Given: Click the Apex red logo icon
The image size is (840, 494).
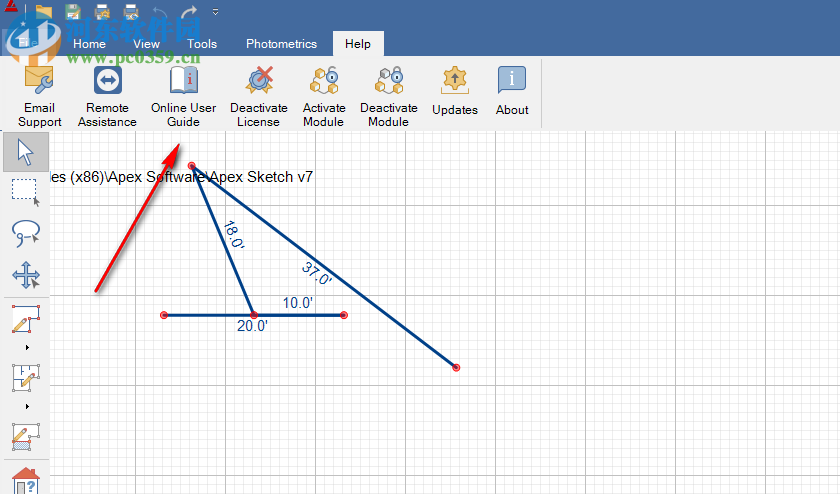Looking at the screenshot, I should point(11,6).
